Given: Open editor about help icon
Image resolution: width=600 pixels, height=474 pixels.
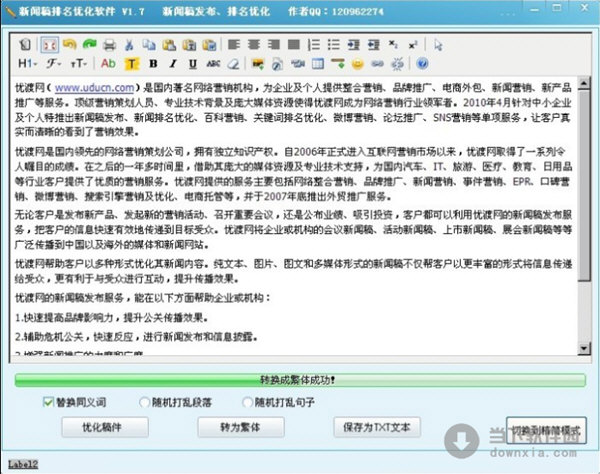Looking at the screenshot, I should 422,64.
